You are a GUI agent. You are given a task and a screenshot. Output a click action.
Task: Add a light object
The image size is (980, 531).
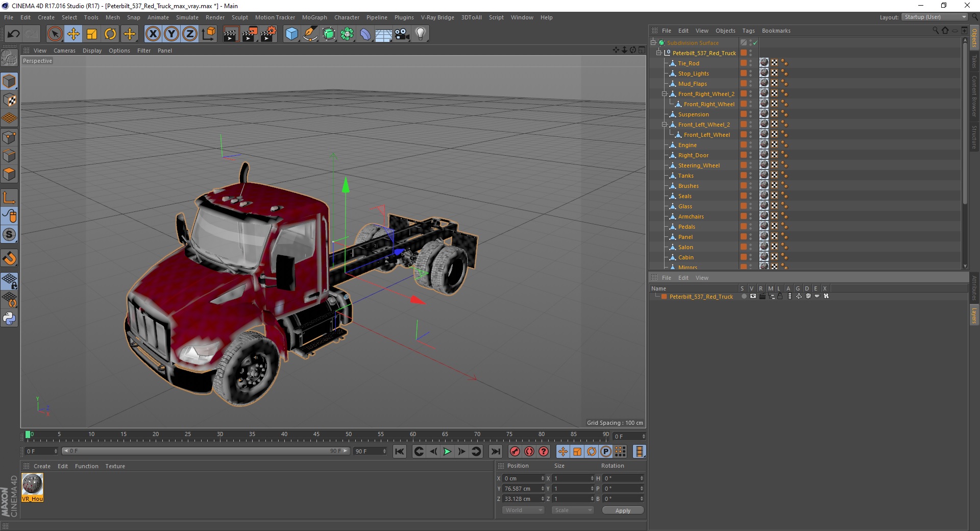click(421, 34)
